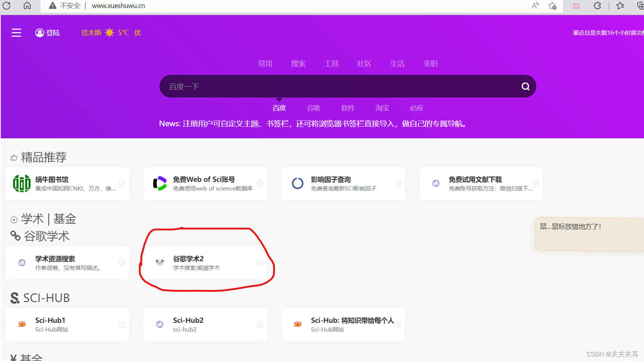Open 影响因子查询 link
644x361 pixels.
point(331,180)
